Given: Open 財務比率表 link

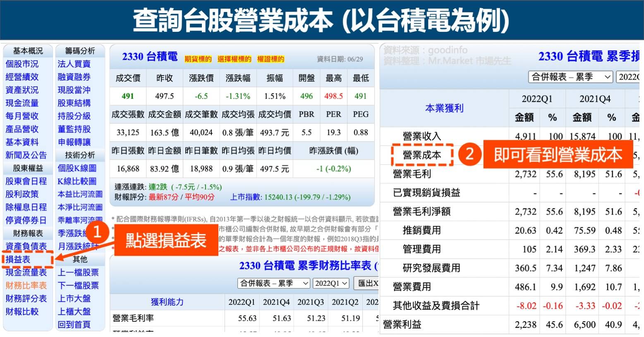Looking at the screenshot, I should [x=26, y=285].
